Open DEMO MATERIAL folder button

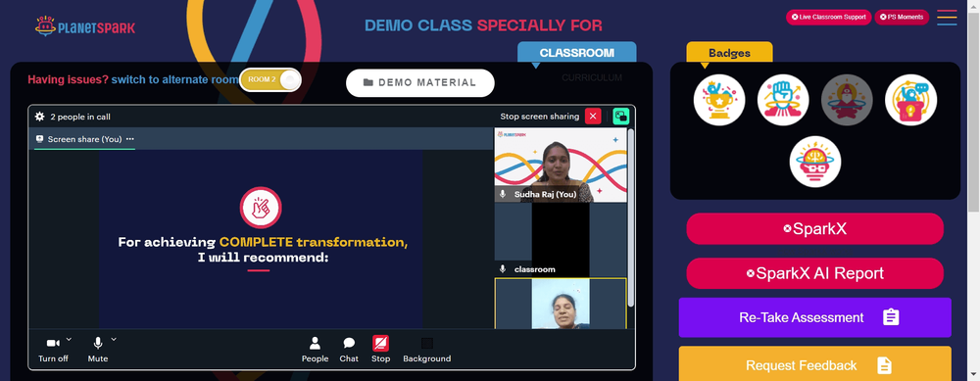420,82
